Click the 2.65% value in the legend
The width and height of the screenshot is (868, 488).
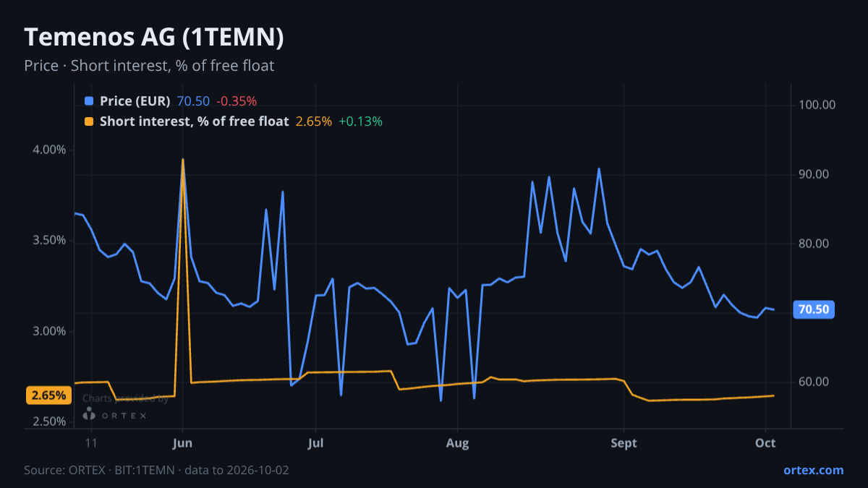coord(314,121)
